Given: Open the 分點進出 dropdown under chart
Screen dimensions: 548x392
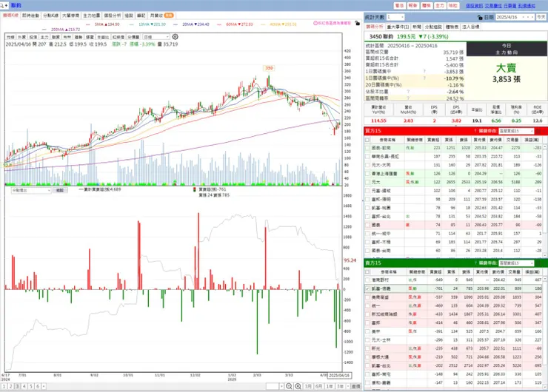Looking at the screenshot, I should point(31,190).
